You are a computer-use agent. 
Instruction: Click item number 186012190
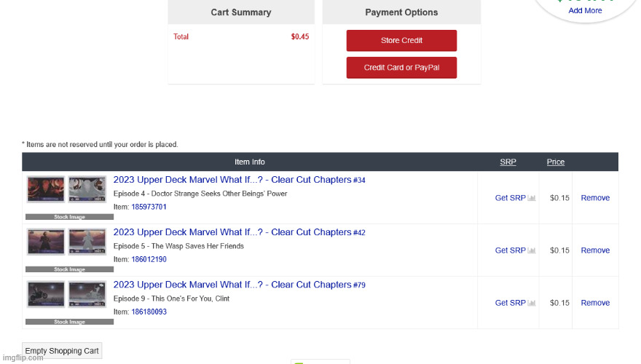click(x=149, y=259)
